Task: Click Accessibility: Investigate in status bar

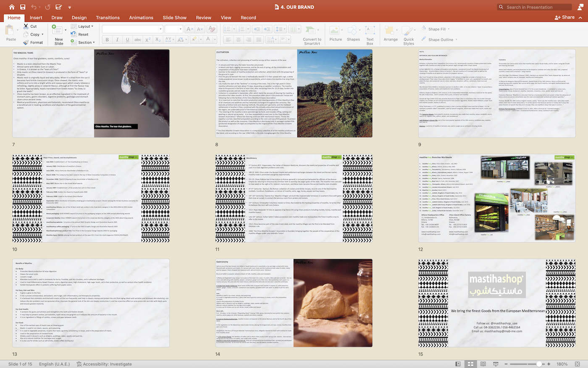Action: tap(104, 364)
